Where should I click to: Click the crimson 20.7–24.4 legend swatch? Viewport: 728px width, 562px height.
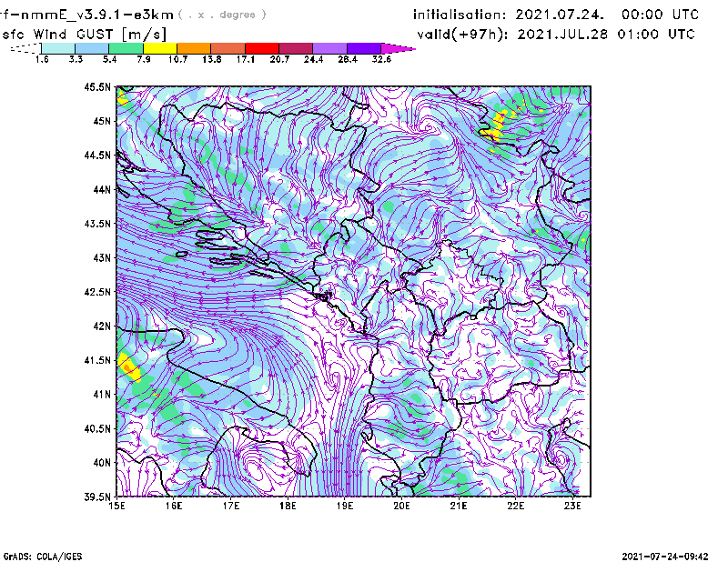pos(296,48)
